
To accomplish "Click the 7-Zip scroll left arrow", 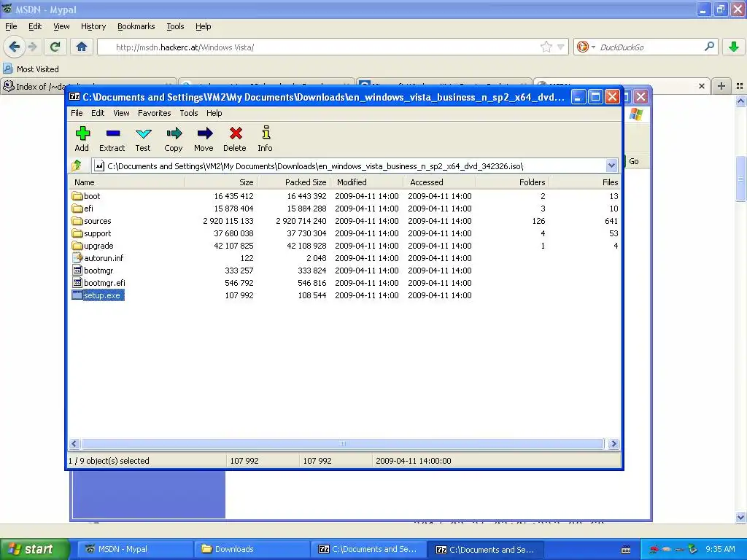I will [x=74, y=444].
